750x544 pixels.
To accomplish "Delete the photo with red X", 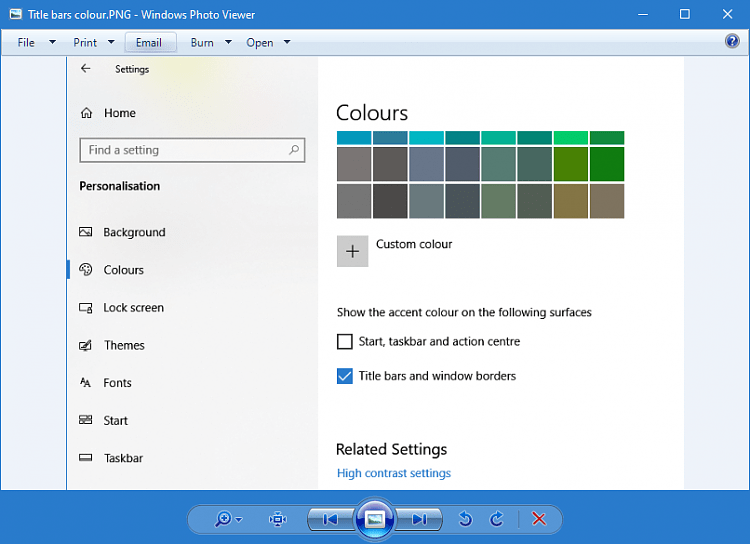I will 539,519.
